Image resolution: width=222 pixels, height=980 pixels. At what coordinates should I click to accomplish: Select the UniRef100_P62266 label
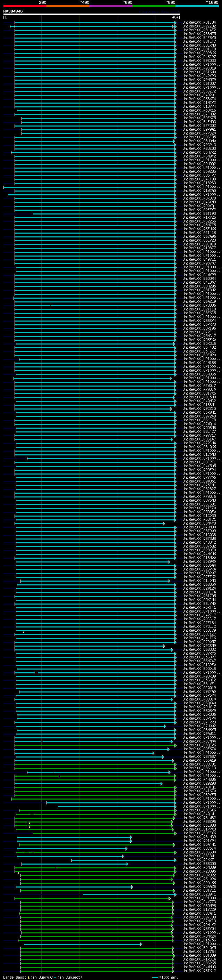[x=199, y=221]
